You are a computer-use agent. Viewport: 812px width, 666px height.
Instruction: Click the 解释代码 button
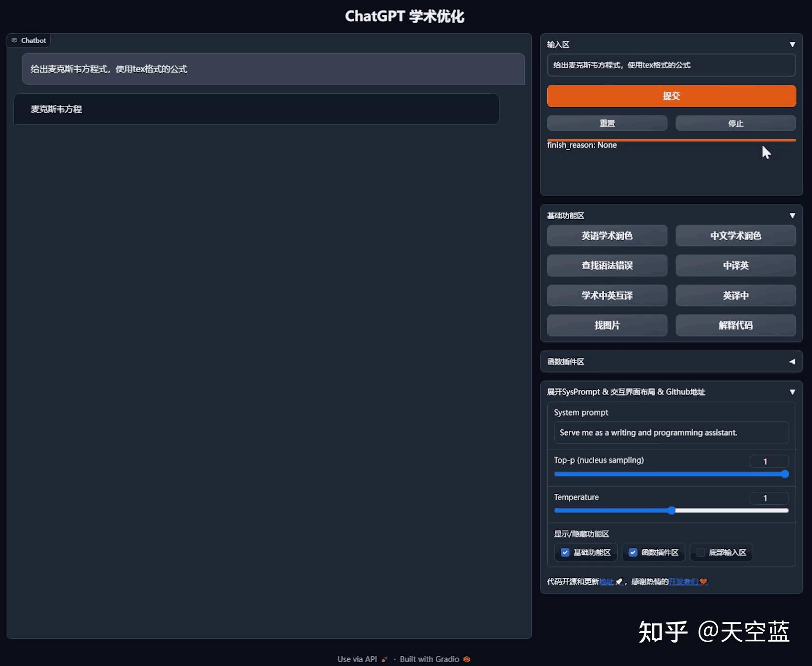tap(736, 325)
